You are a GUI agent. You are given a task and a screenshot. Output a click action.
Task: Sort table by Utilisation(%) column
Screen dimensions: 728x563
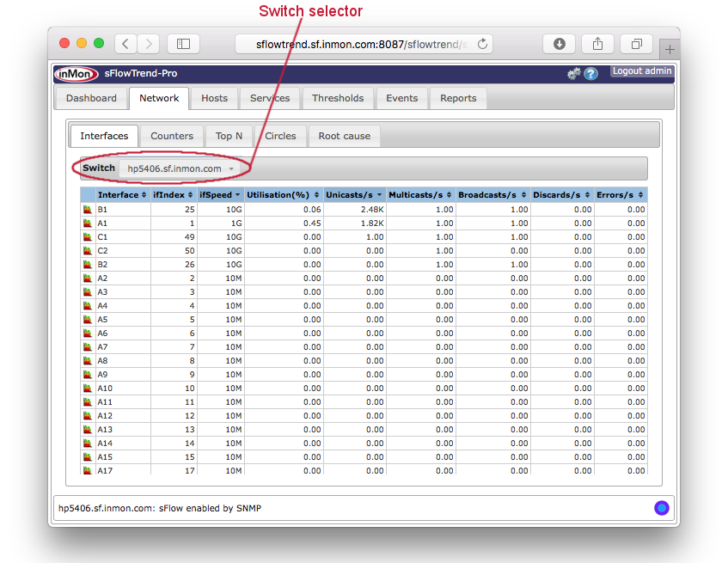tap(283, 195)
